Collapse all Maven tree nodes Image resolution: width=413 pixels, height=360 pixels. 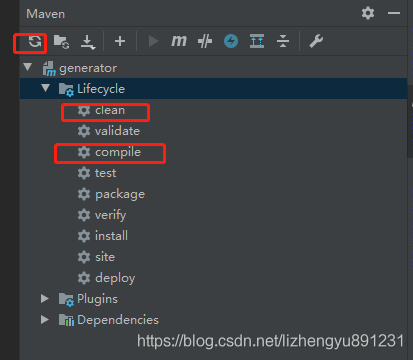pyautogui.click(x=283, y=41)
